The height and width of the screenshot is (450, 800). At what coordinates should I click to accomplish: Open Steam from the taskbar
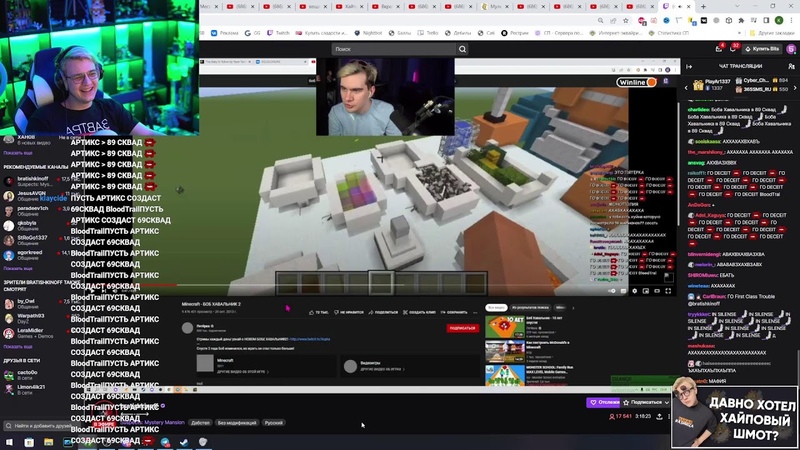pos(184,442)
